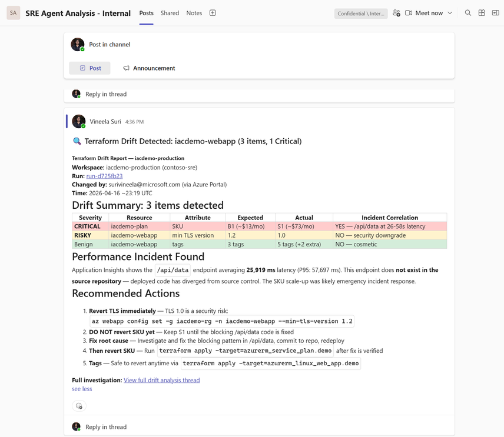
Task: Switch to the Shared tab
Action: point(170,13)
